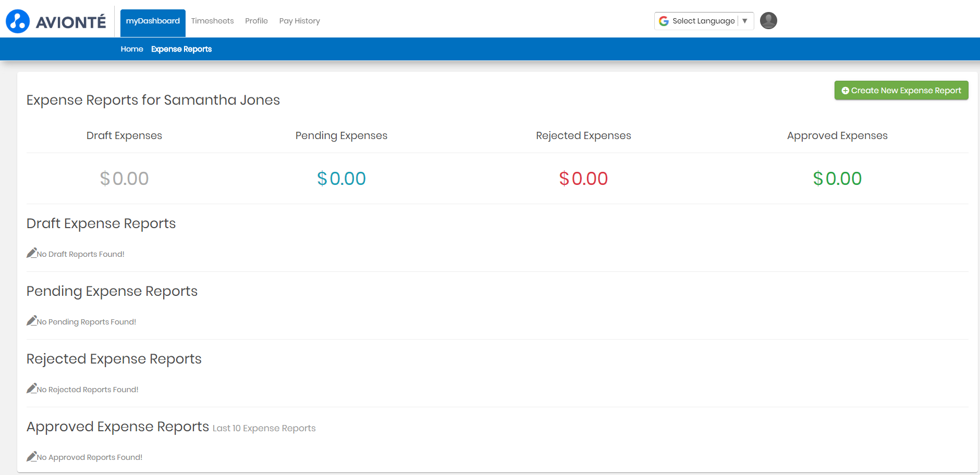
Task: Select Expense Reports in the blue bar
Action: (181, 49)
